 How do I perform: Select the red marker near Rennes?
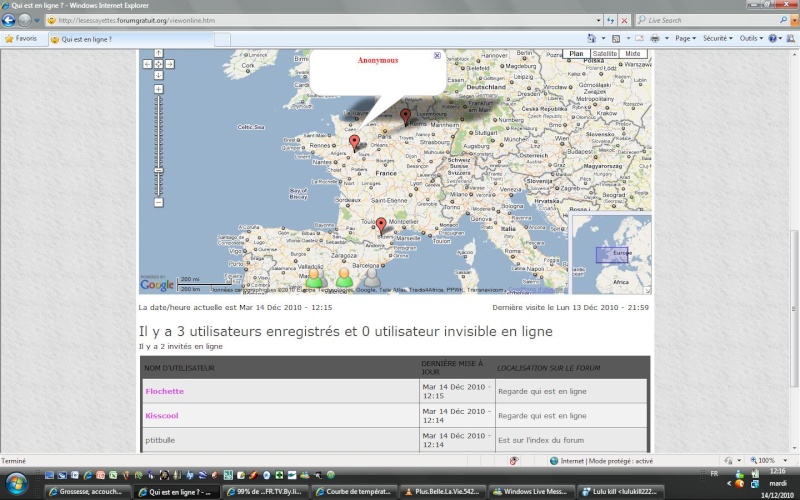point(355,143)
